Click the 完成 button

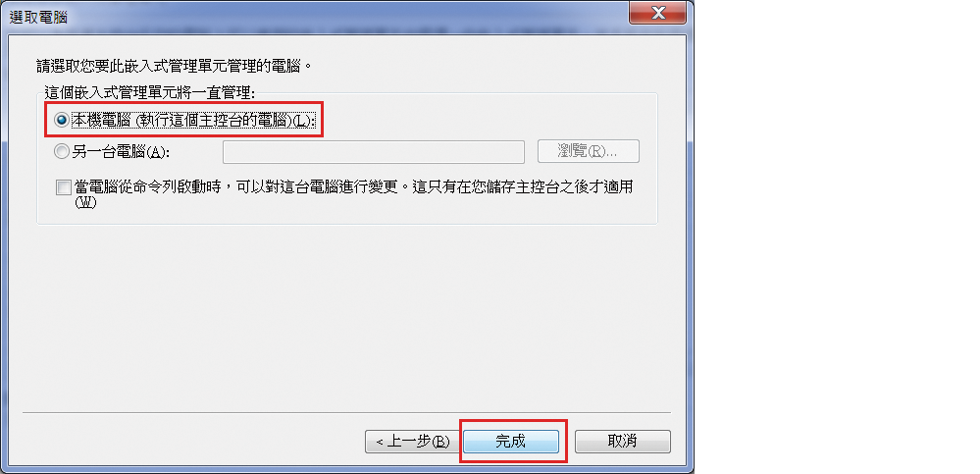pyautogui.click(x=511, y=442)
